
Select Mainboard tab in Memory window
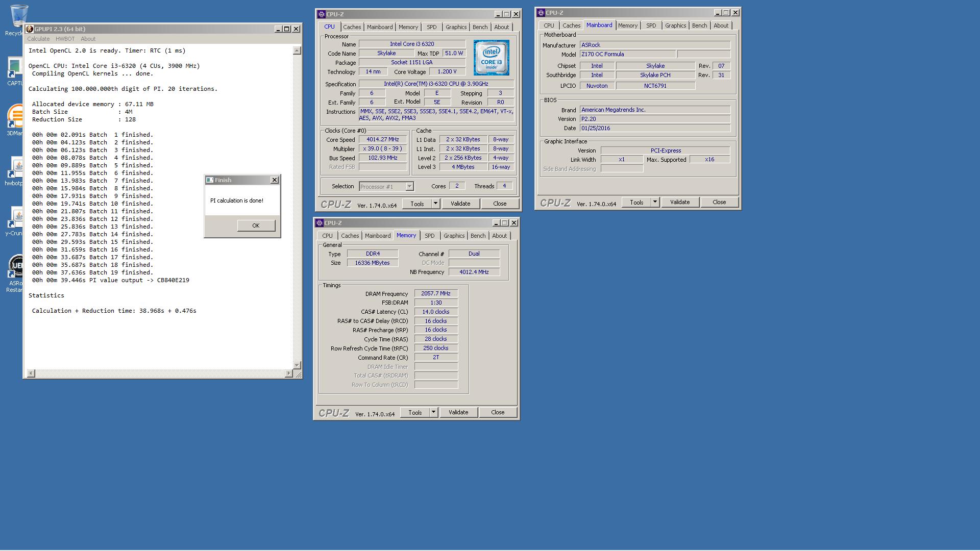point(378,236)
